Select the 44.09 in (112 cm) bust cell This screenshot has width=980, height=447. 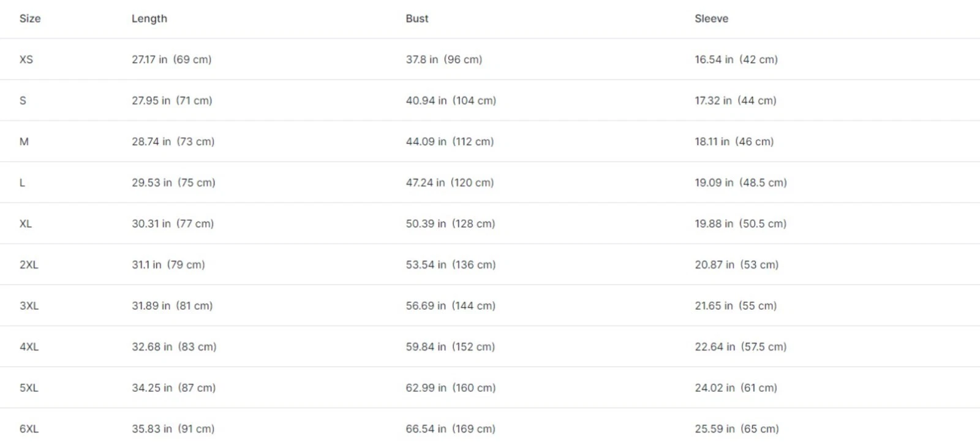pyautogui.click(x=450, y=142)
